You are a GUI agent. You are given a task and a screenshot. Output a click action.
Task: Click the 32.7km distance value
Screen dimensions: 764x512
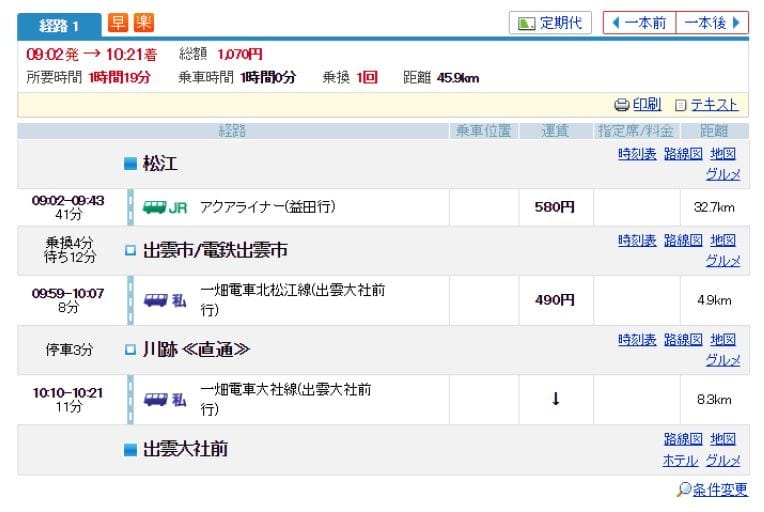[714, 208]
